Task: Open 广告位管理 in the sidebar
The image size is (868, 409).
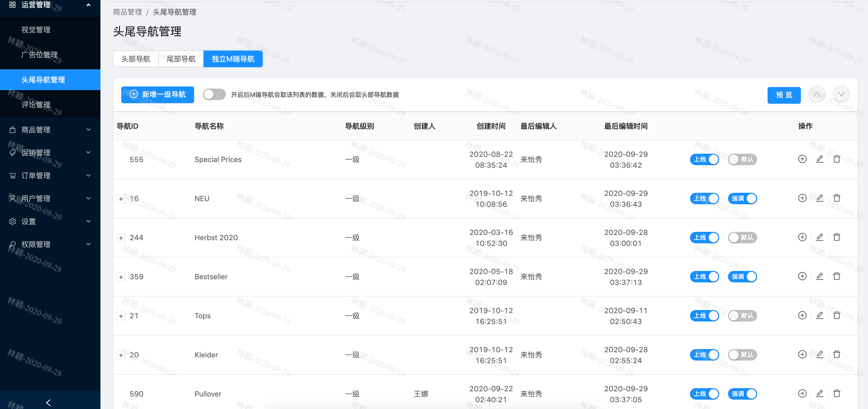Action: pyautogui.click(x=50, y=55)
